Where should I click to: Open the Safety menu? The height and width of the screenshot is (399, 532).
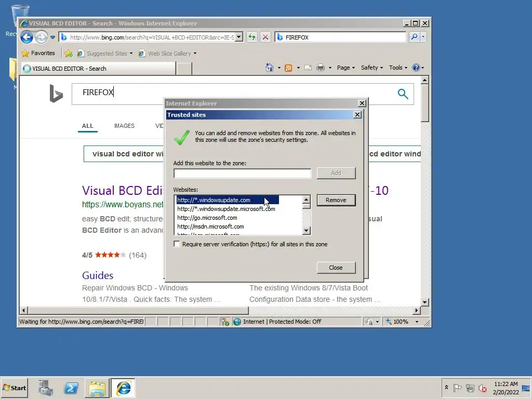pos(372,68)
